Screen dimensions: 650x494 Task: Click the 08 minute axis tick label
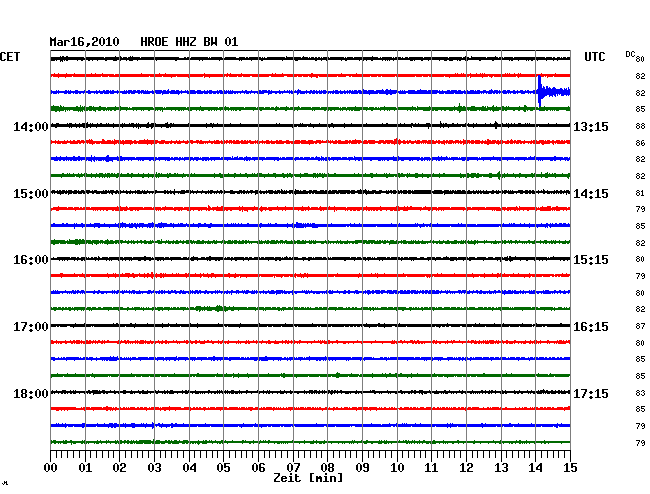327,468
